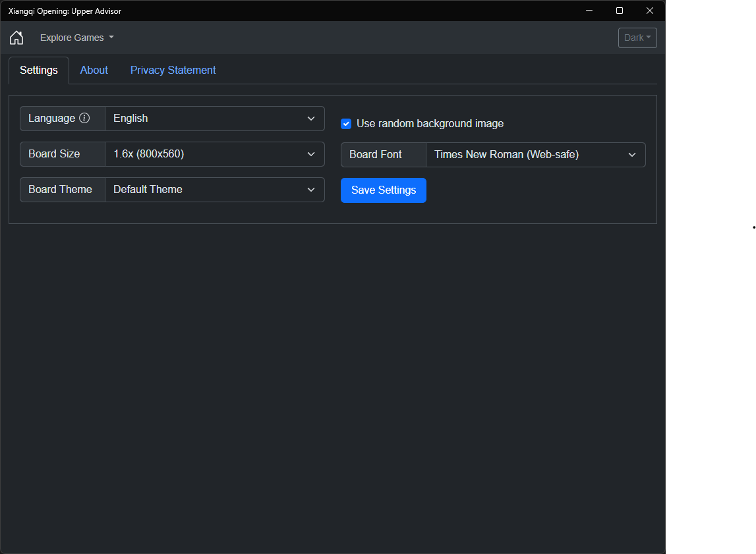Open the Privacy Statement tab
756x554 pixels.
(173, 70)
